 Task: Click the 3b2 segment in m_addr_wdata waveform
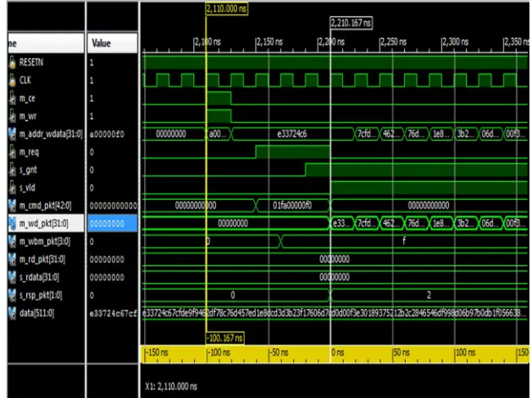[466, 134]
